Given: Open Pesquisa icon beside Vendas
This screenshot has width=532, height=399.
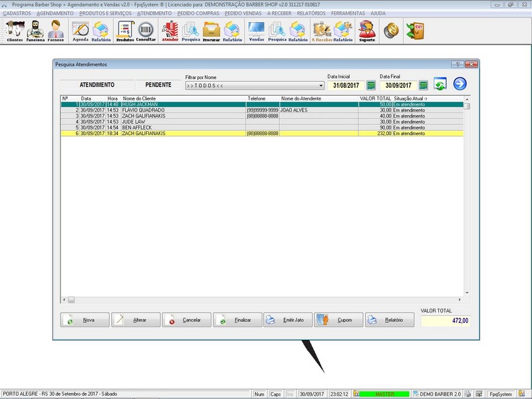Looking at the screenshot, I should point(277,31).
